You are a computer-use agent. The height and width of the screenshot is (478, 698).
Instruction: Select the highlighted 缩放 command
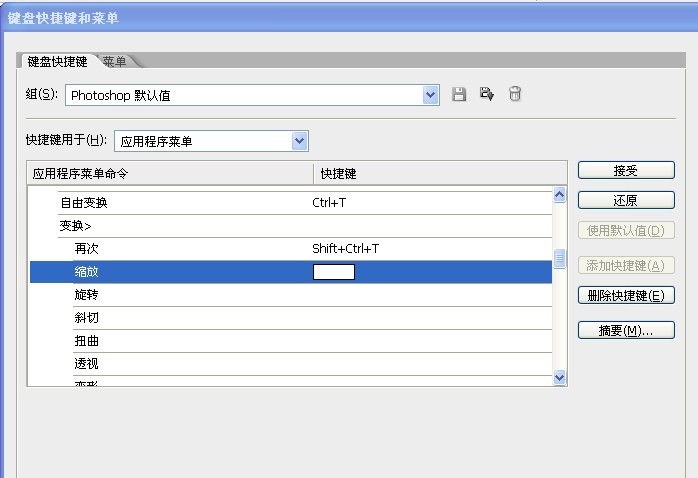point(291,272)
